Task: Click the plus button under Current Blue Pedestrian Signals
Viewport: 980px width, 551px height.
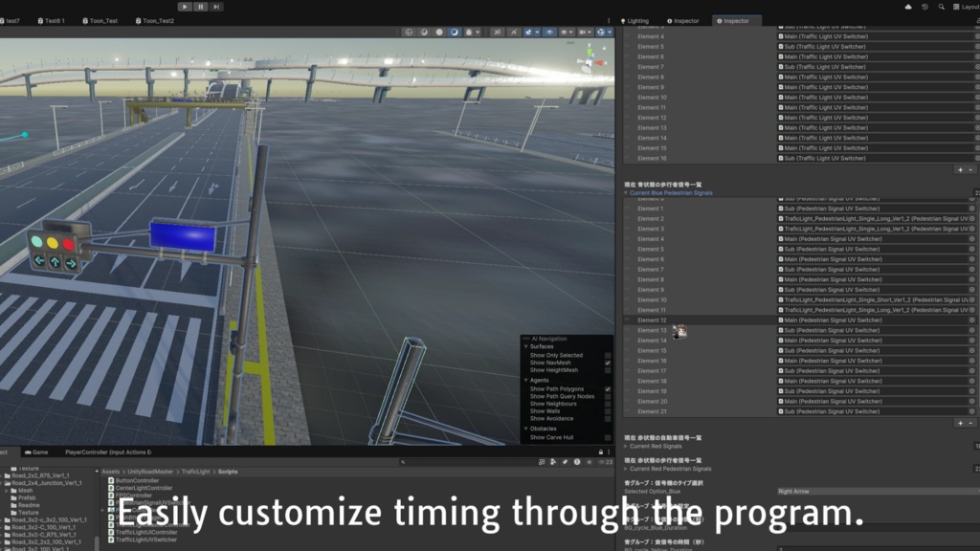Action: coord(959,424)
